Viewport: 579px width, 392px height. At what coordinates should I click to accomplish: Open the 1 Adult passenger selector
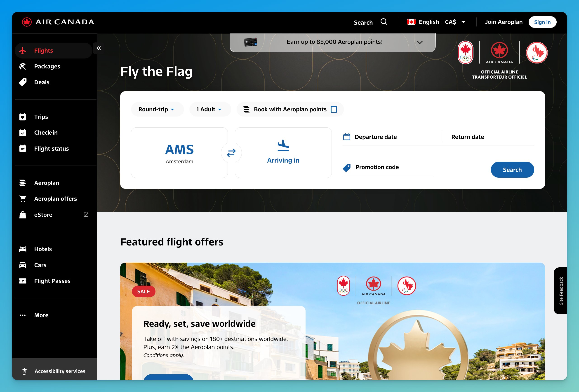210,109
